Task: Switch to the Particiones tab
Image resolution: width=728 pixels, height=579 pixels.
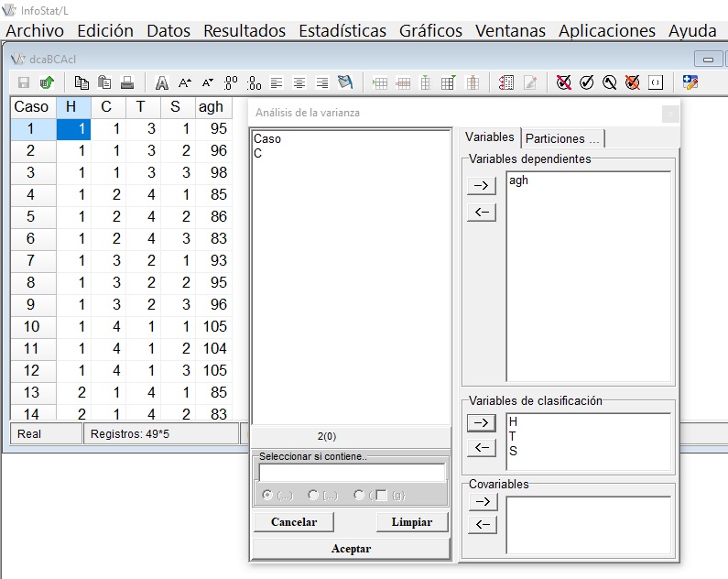Action: click(x=561, y=138)
